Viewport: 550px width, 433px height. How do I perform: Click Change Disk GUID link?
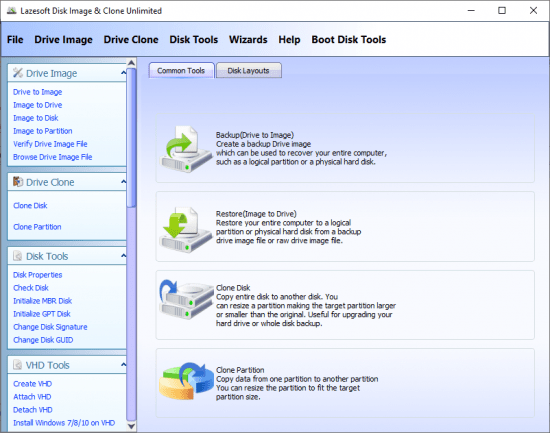43,340
